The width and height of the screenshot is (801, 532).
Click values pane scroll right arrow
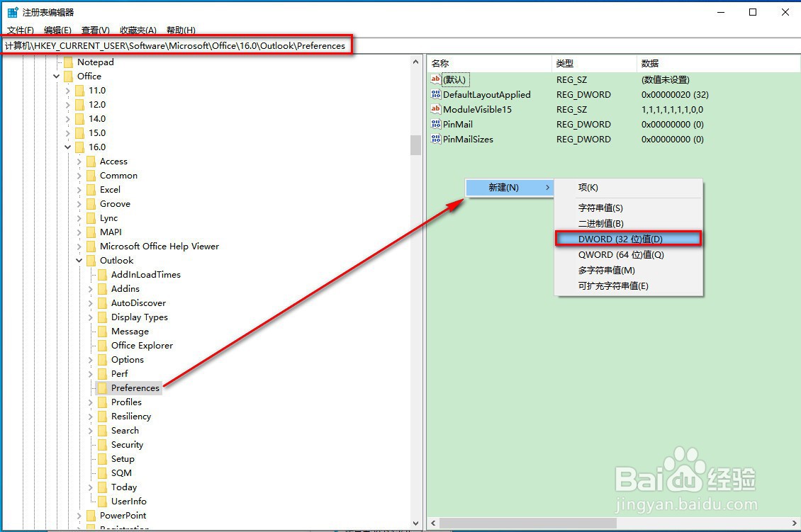click(x=795, y=523)
